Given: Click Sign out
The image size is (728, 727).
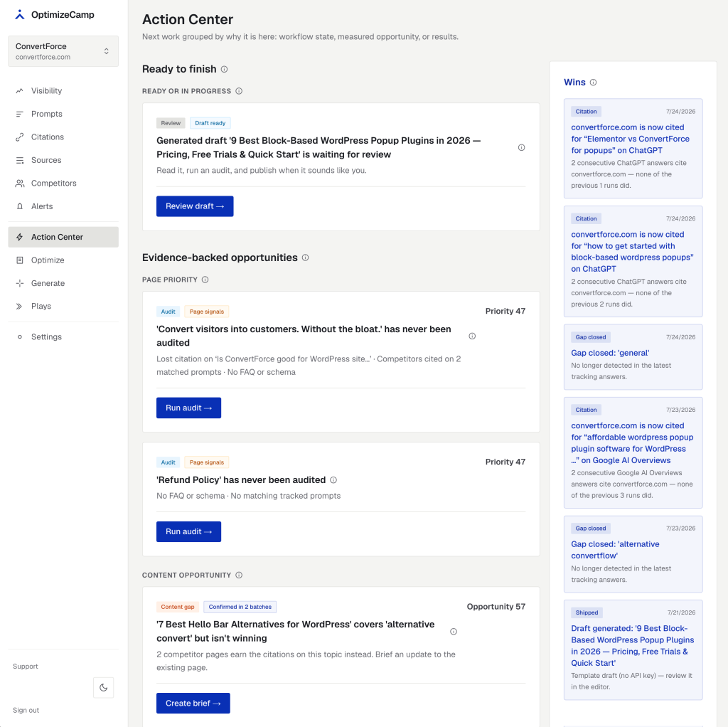Looking at the screenshot, I should tap(26, 710).
